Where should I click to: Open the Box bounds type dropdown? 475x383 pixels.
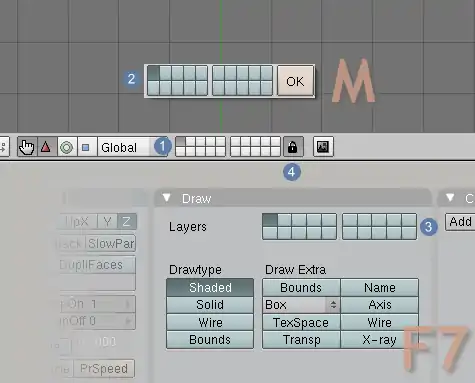[x=301, y=305]
